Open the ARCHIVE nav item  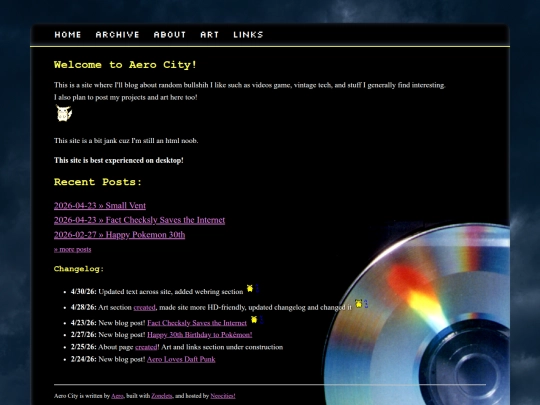click(x=117, y=35)
